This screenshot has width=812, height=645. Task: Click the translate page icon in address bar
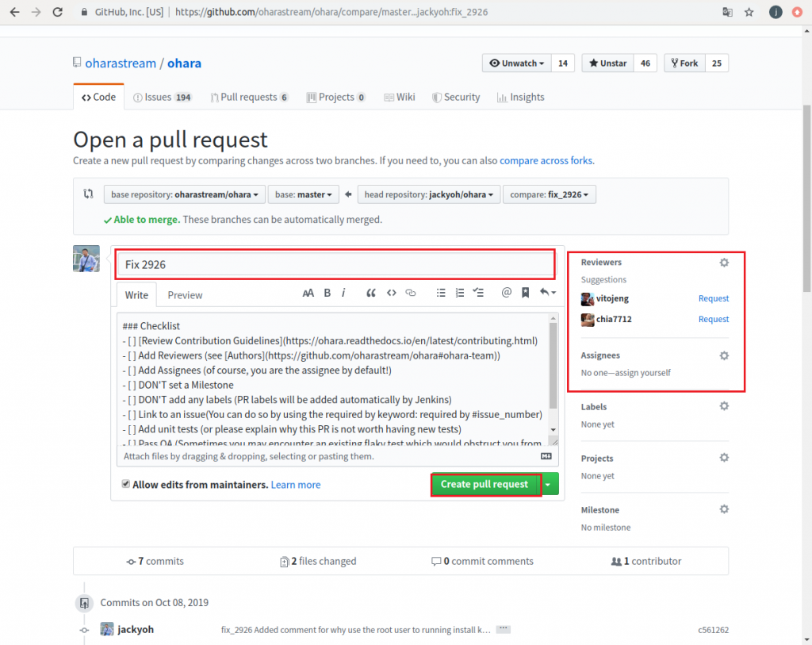coord(728,12)
